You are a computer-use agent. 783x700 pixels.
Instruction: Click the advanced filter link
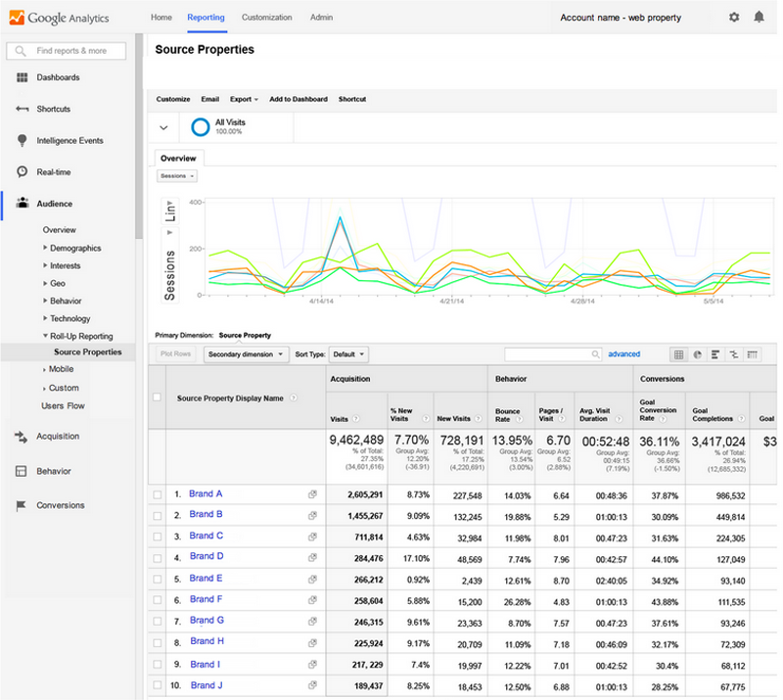click(x=623, y=354)
